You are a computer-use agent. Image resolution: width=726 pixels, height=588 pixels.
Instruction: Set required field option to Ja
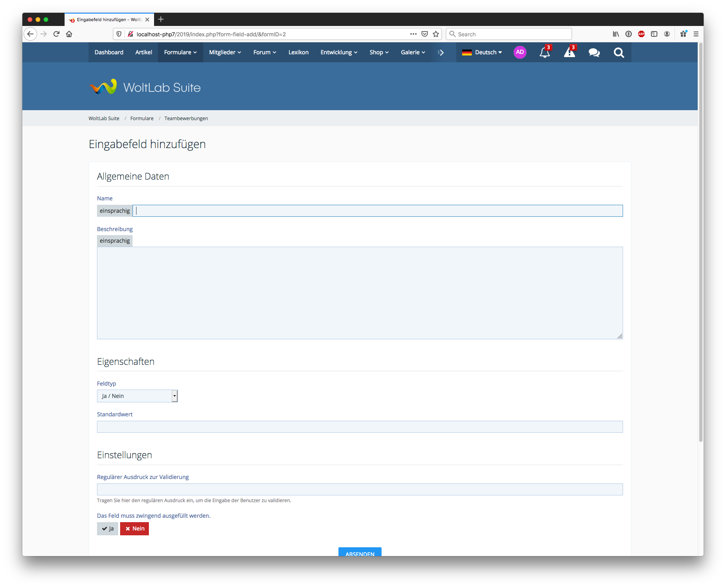tap(107, 529)
